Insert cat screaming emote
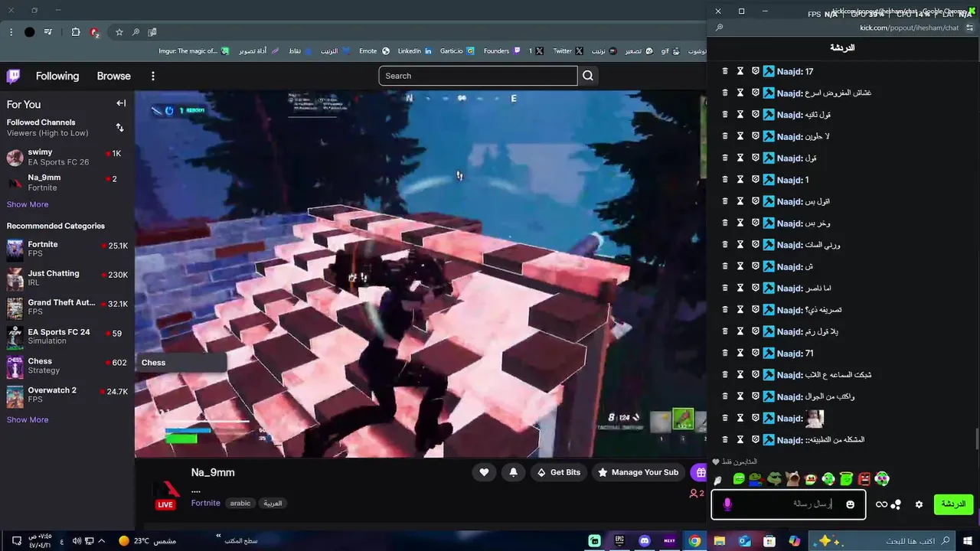Viewport: 980px width, 551px height. pos(792,479)
